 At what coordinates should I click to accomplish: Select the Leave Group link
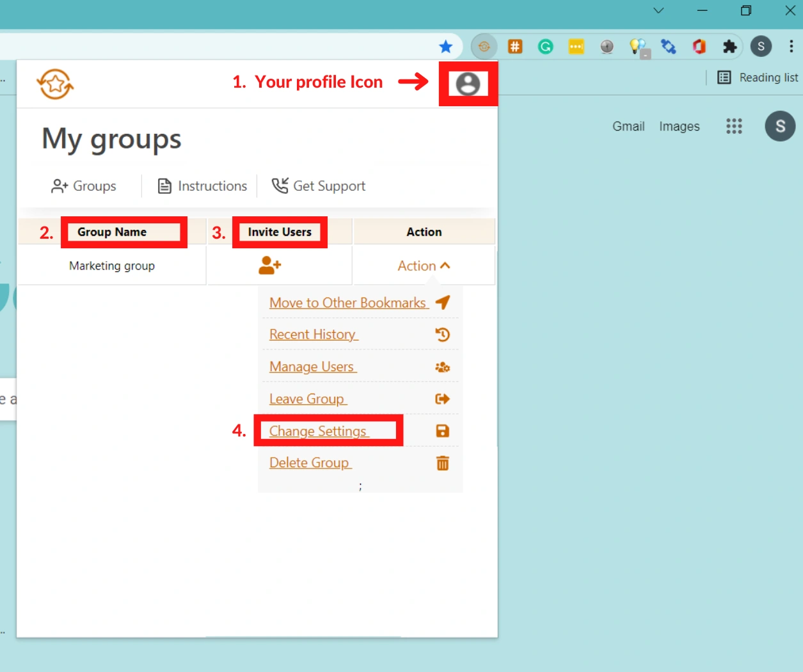[x=307, y=399]
